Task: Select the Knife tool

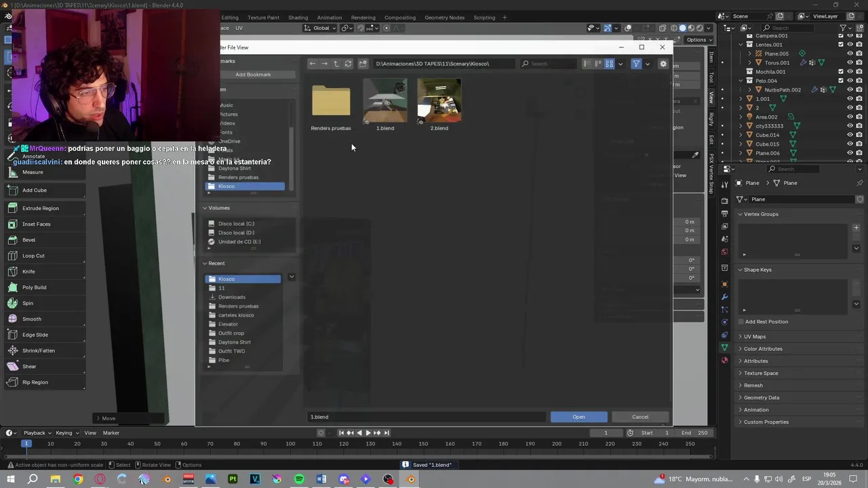Action: pyautogui.click(x=45, y=272)
